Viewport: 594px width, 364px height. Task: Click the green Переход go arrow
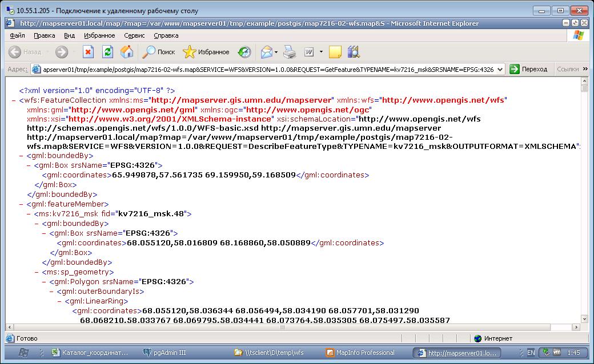tap(515, 69)
